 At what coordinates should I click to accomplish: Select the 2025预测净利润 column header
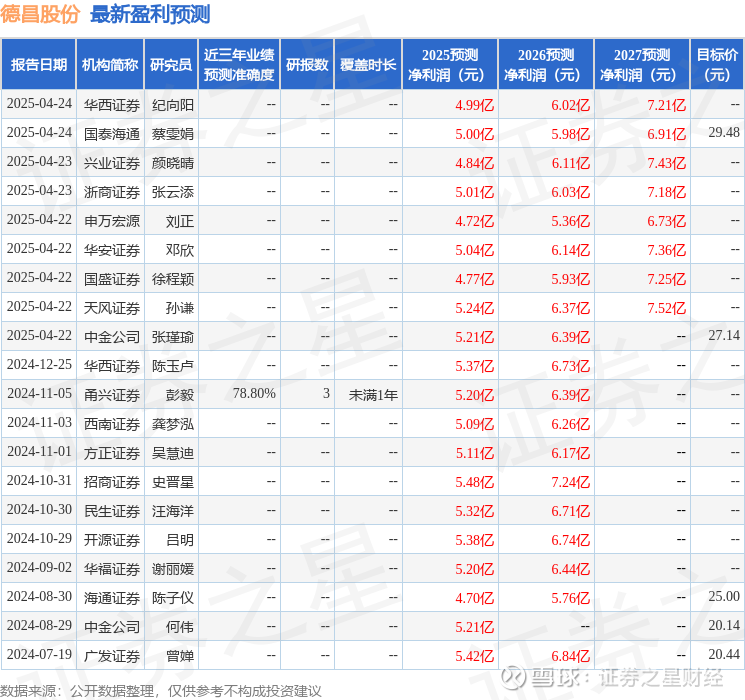pos(450,64)
